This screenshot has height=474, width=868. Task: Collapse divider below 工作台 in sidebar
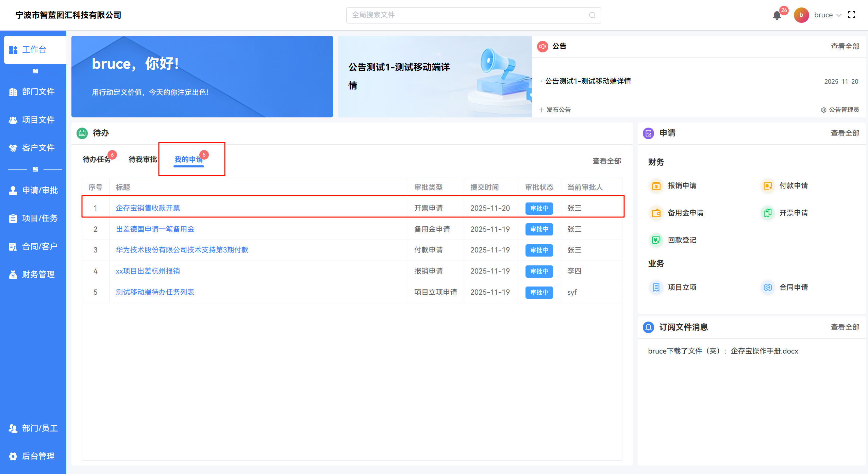click(x=35, y=71)
